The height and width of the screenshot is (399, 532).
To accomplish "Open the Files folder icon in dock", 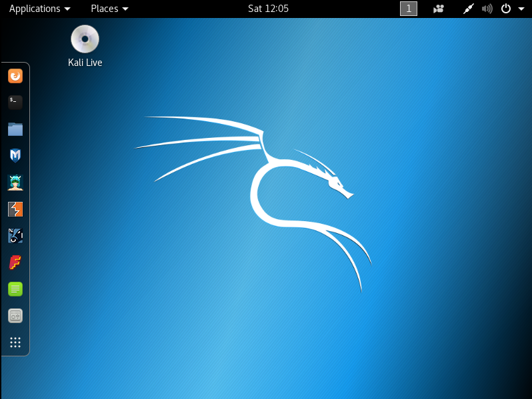I will click(15, 129).
